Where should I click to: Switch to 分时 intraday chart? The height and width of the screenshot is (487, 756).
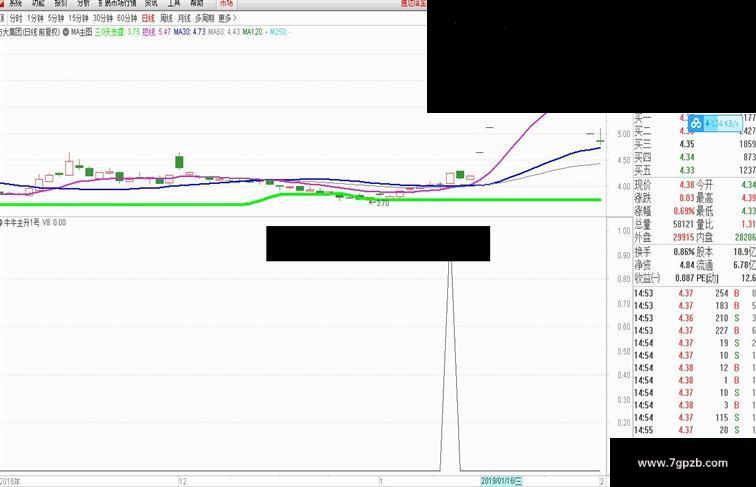16,18
